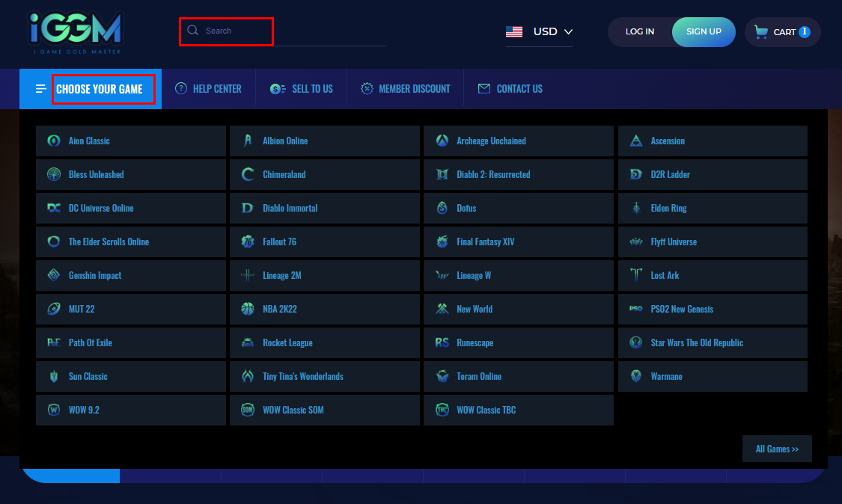Viewport: 842px width, 504px height.
Task: Click the Aion Classic game icon
Action: pyautogui.click(x=54, y=141)
